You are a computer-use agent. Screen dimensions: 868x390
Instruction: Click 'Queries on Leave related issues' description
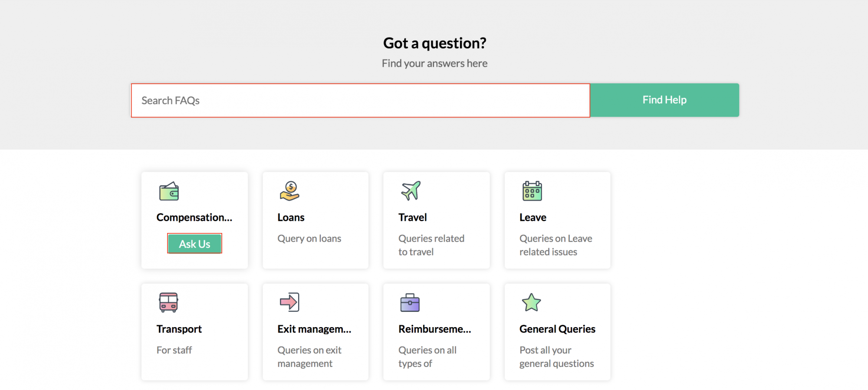pos(556,245)
